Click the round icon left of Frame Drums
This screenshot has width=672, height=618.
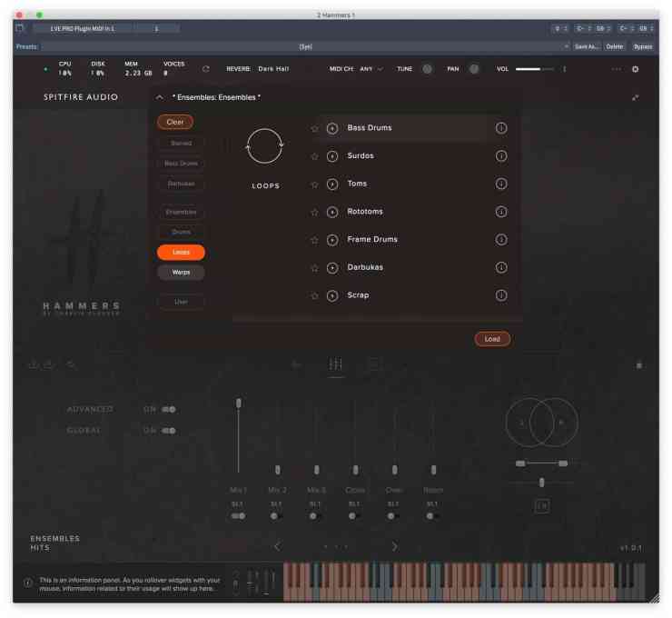click(x=332, y=240)
